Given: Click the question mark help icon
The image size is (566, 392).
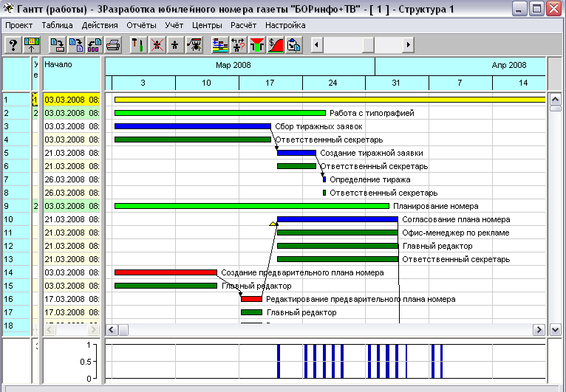Looking at the screenshot, I should 13,45.
